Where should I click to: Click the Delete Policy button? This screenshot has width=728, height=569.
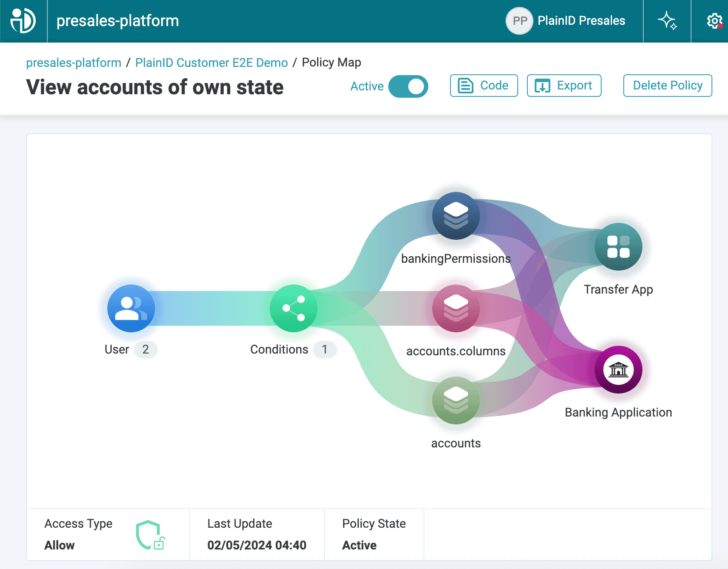click(x=668, y=86)
